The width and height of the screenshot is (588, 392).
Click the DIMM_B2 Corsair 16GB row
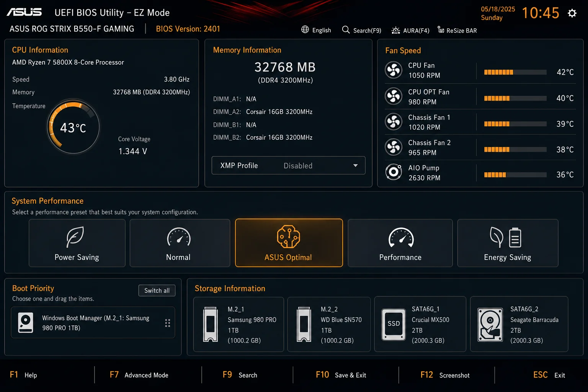[x=263, y=137]
